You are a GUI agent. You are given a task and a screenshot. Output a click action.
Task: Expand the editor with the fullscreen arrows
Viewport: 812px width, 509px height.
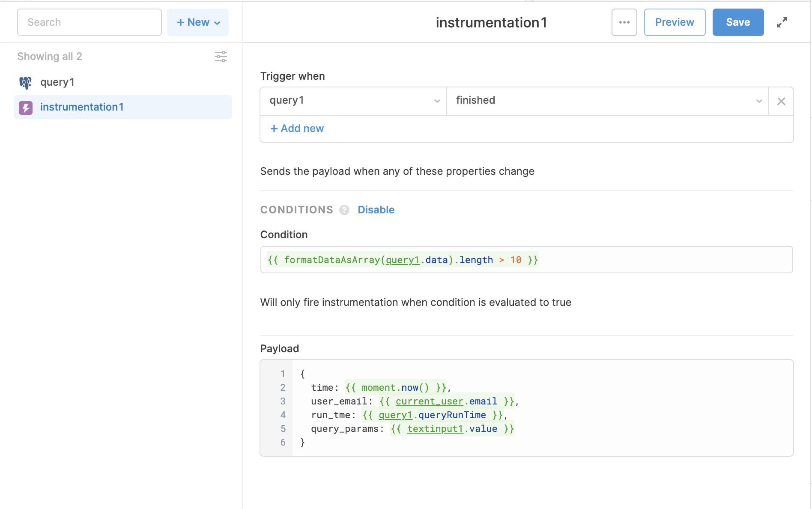tap(782, 22)
